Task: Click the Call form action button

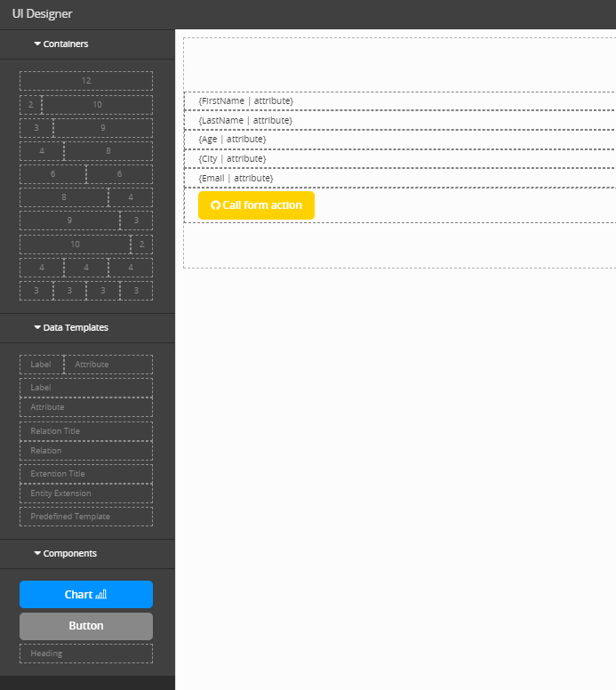Action: (256, 205)
